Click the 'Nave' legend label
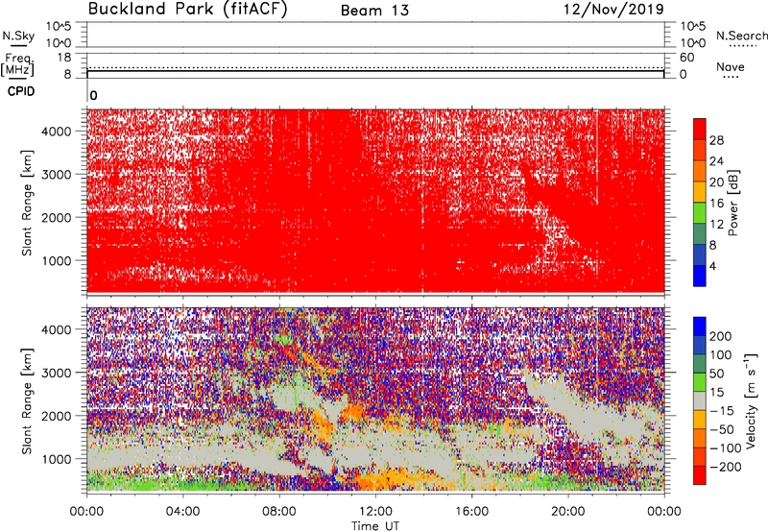 coord(731,67)
